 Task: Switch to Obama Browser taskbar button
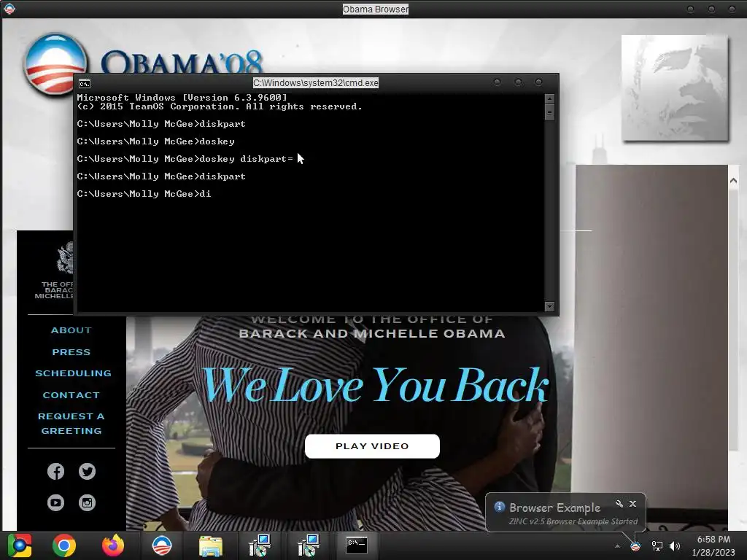(162, 545)
